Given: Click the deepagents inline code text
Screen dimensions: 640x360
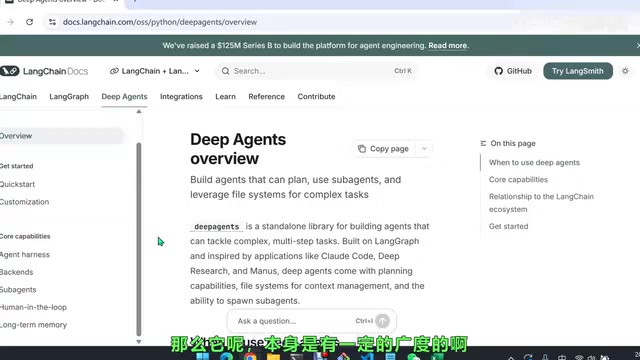Looking at the screenshot, I should coord(216,227).
